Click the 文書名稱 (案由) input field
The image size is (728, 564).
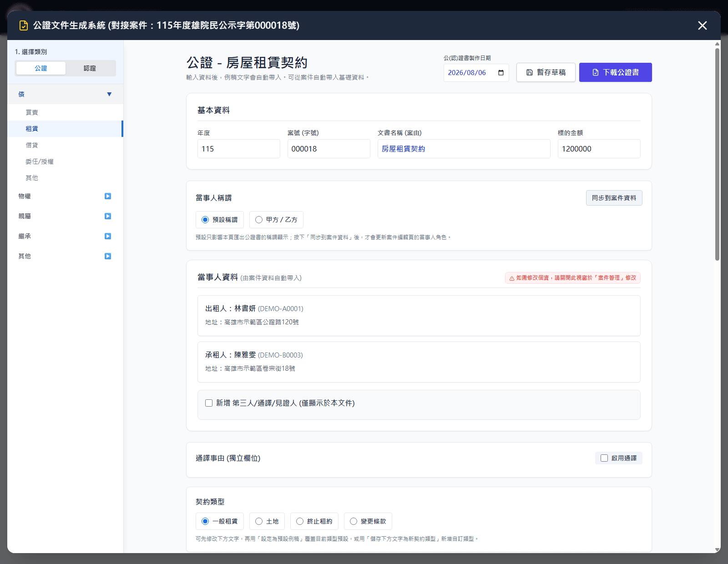pyautogui.click(x=464, y=149)
